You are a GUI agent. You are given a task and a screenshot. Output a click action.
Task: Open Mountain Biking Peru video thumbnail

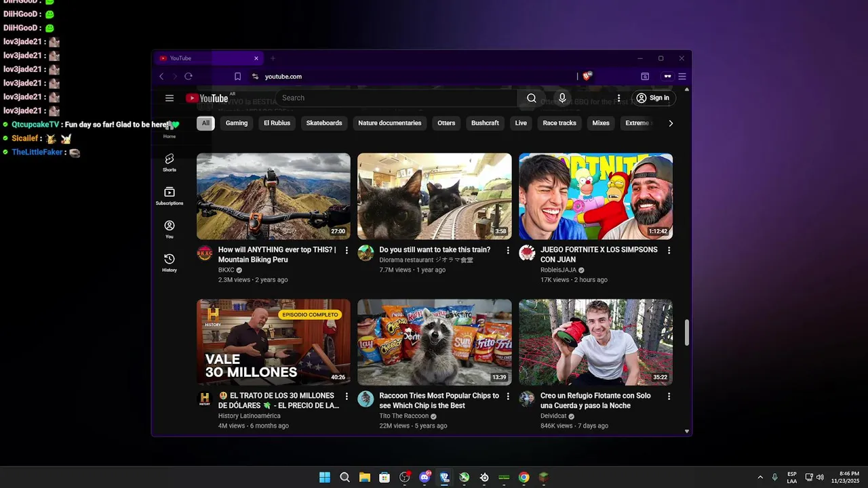point(273,197)
